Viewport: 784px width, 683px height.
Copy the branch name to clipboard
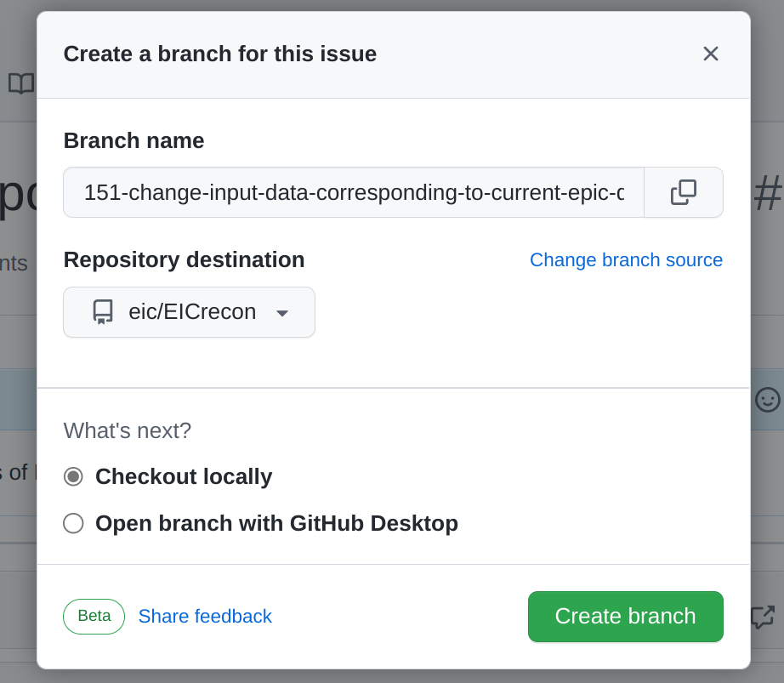point(684,192)
